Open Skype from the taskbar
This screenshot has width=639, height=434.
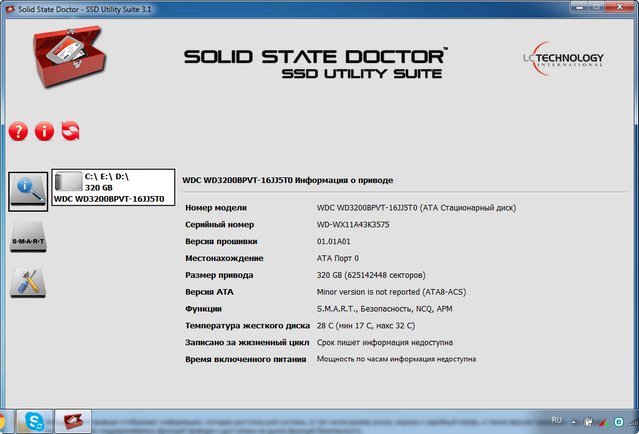pos(35,421)
